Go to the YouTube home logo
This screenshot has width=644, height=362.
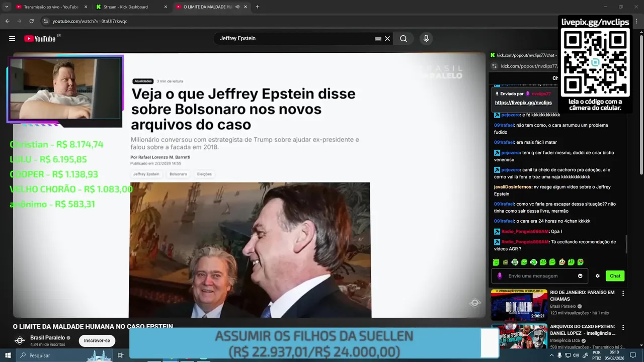click(40, 39)
